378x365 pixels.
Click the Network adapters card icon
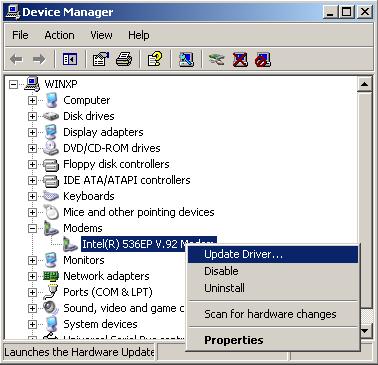[51, 276]
